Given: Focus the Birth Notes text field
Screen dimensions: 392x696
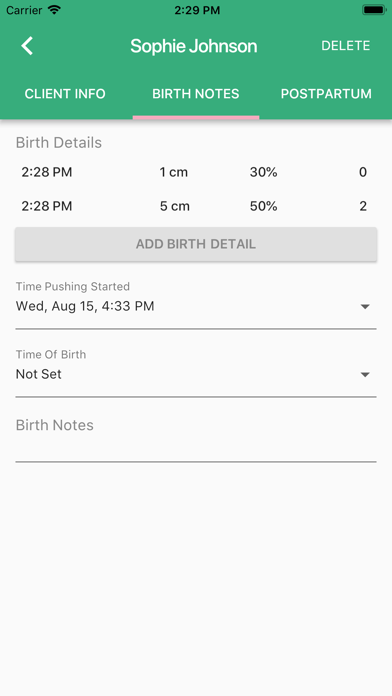Looking at the screenshot, I should [x=196, y=438].
